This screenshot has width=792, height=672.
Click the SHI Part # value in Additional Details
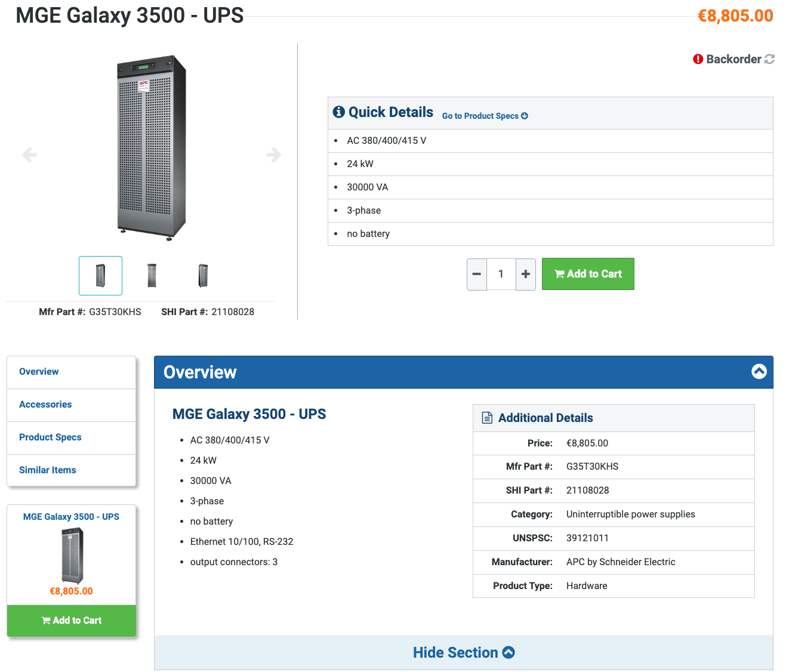click(587, 491)
